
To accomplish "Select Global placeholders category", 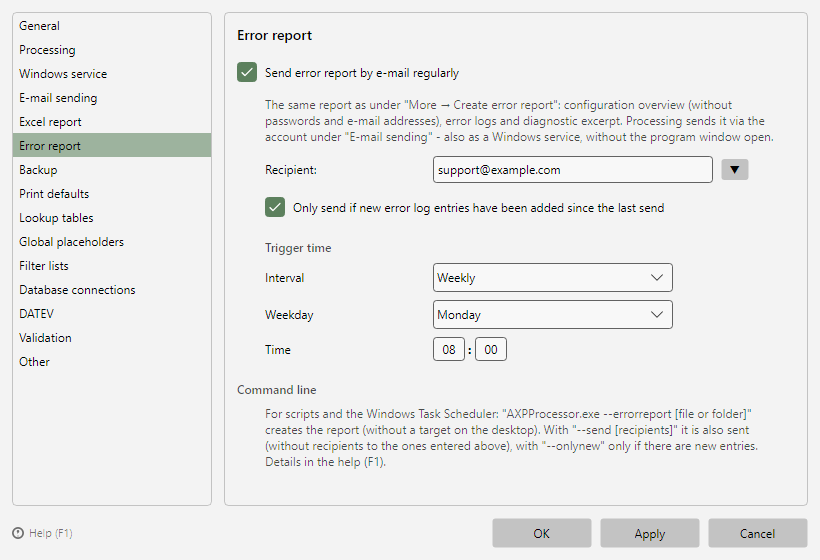I will coord(112,242).
